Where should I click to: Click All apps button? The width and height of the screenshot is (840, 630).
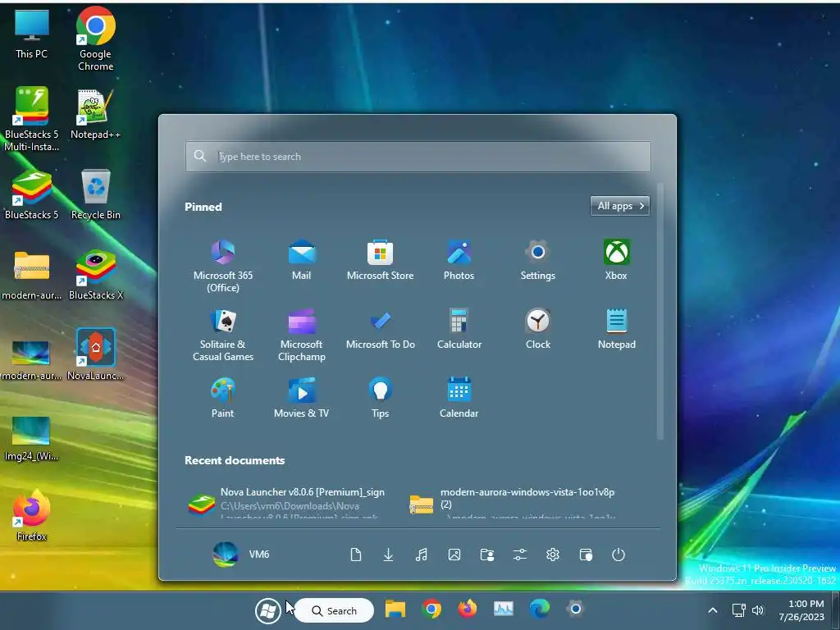pyautogui.click(x=620, y=206)
